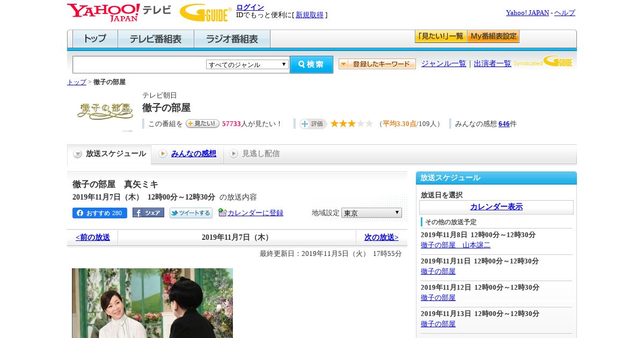Switch to the トップ navigation tab
Viewport: 644px width, 338px height.
coord(95,39)
